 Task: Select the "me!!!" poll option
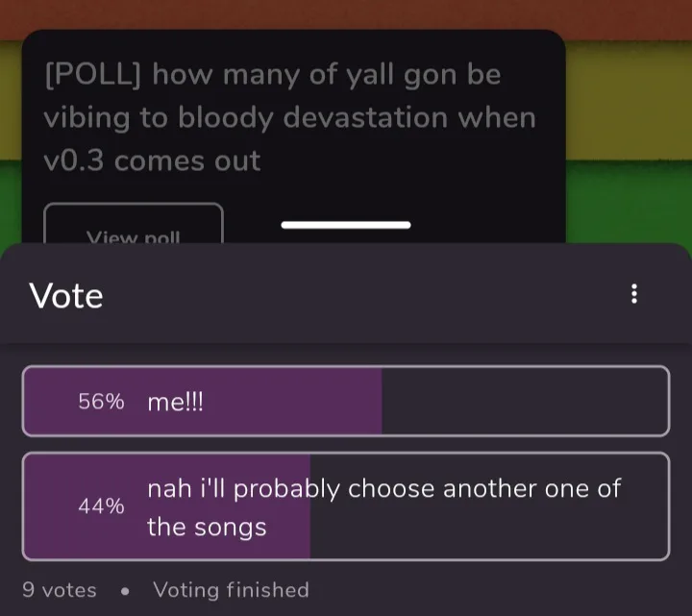(x=176, y=402)
